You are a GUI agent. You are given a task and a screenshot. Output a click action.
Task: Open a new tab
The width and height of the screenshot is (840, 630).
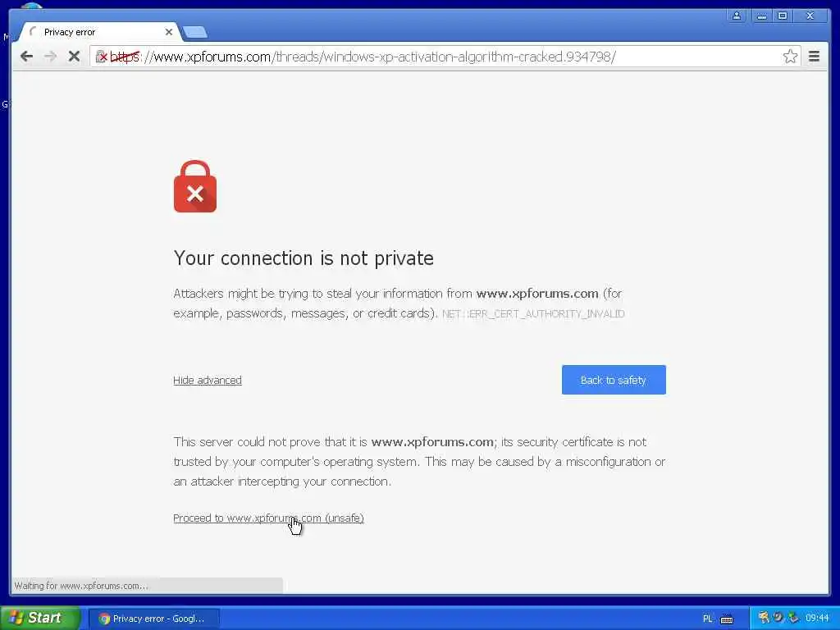click(x=195, y=33)
